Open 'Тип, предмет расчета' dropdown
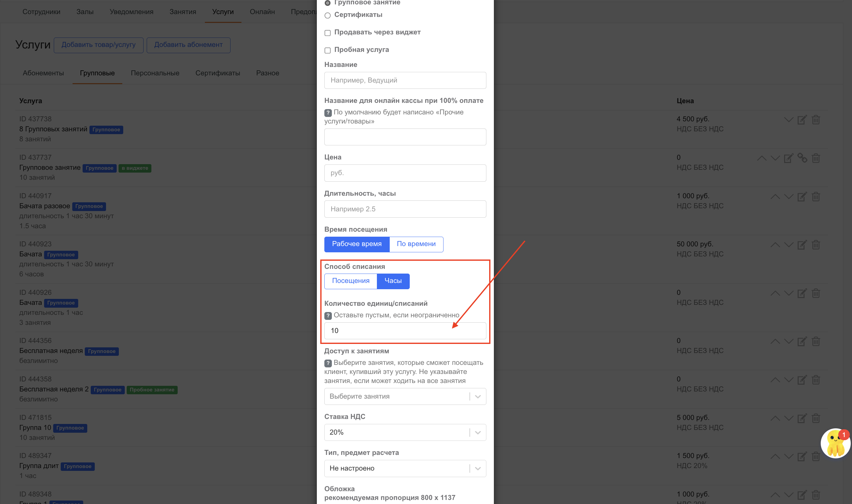 click(x=405, y=468)
